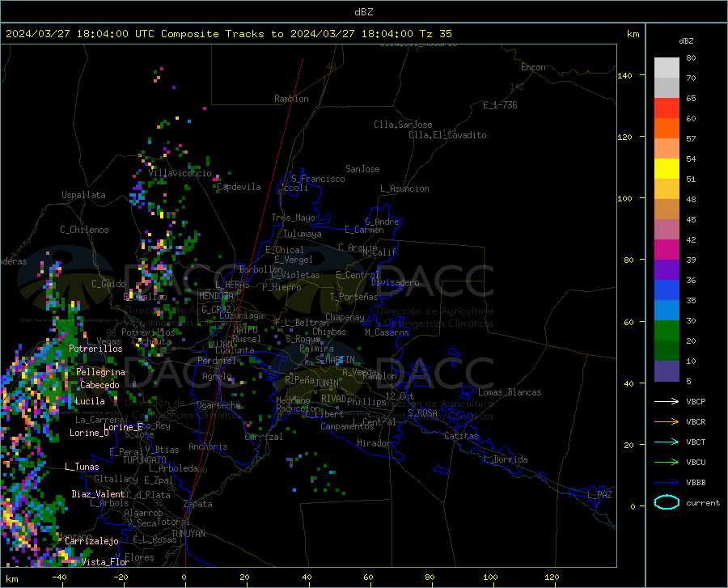Click the Anchoris map label
728x588 pixels.
(208, 446)
